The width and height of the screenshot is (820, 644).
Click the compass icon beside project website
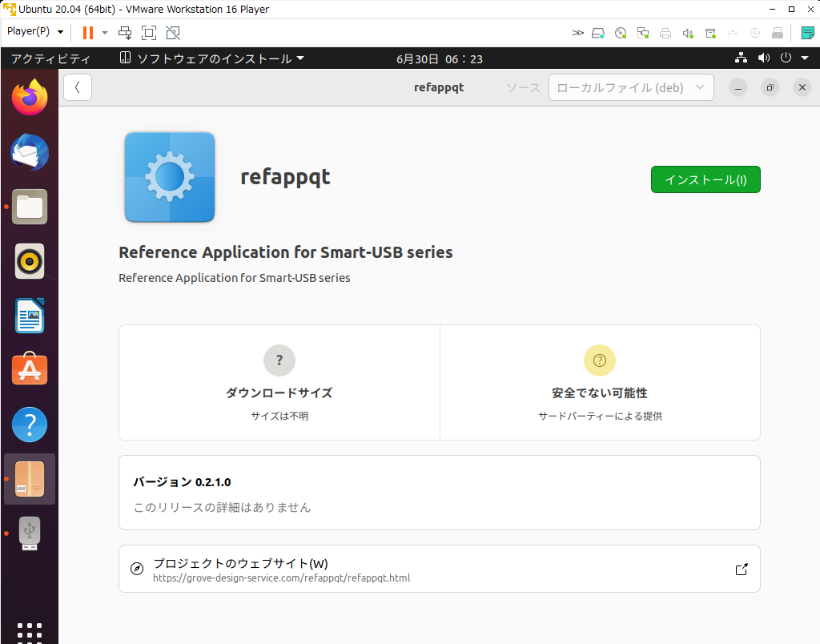(x=137, y=569)
